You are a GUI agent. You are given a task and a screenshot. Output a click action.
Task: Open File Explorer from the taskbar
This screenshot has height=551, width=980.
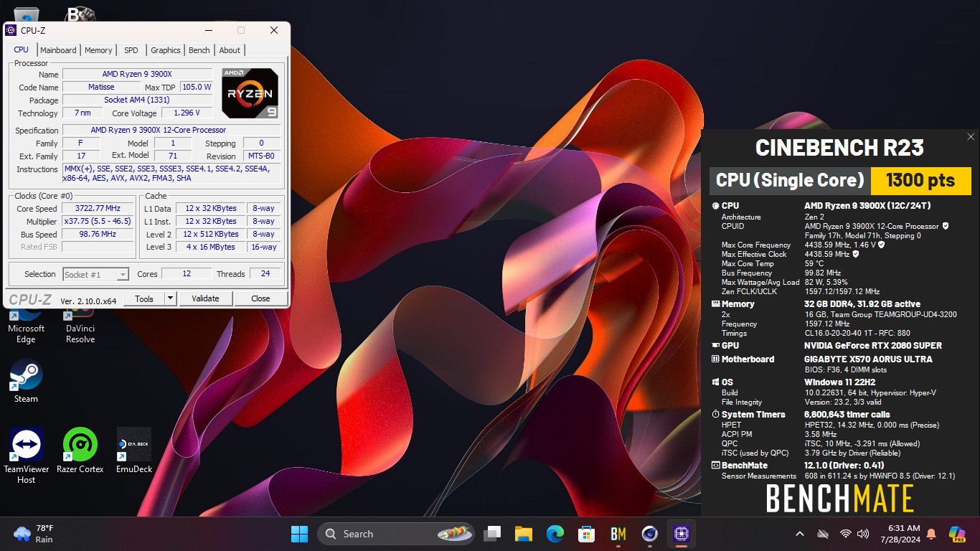tap(524, 534)
